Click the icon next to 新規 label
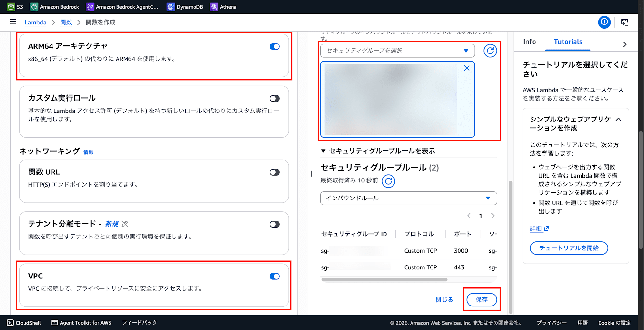The width and height of the screenshot is (644, 330). tap(125, 224)
